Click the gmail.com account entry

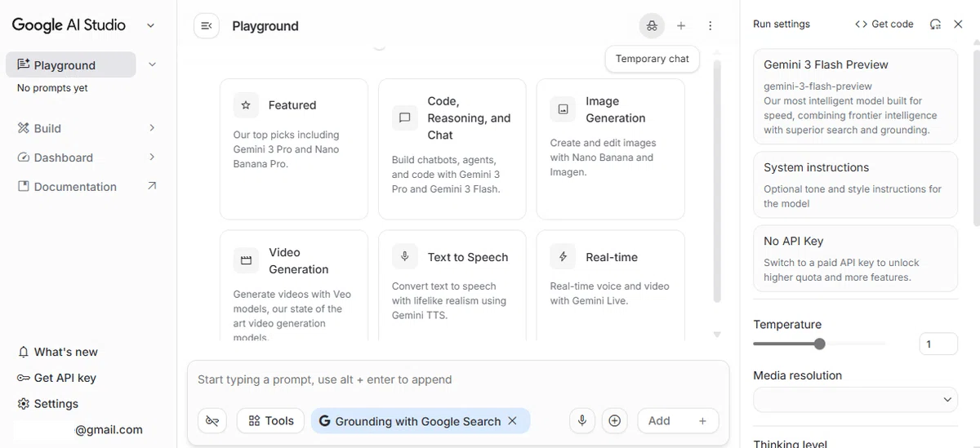(78, 429)
